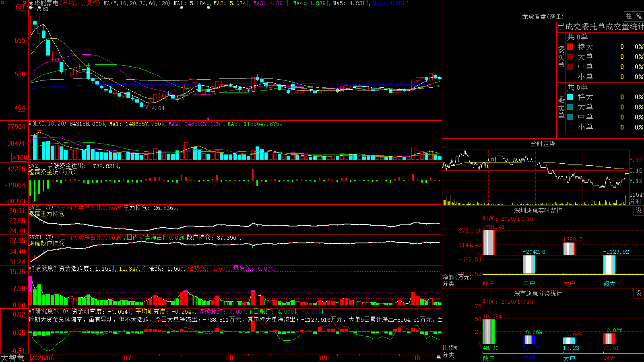The image size is (644, 362).
Task: Click the stock name 华能蒙电
Action: pyautogui.click(x=46, y=3)
